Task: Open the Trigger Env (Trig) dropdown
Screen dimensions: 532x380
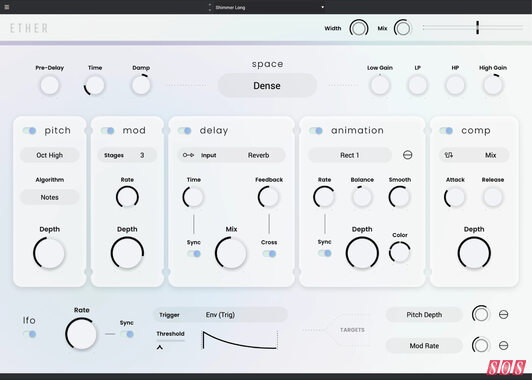Action: coord(221,315)
